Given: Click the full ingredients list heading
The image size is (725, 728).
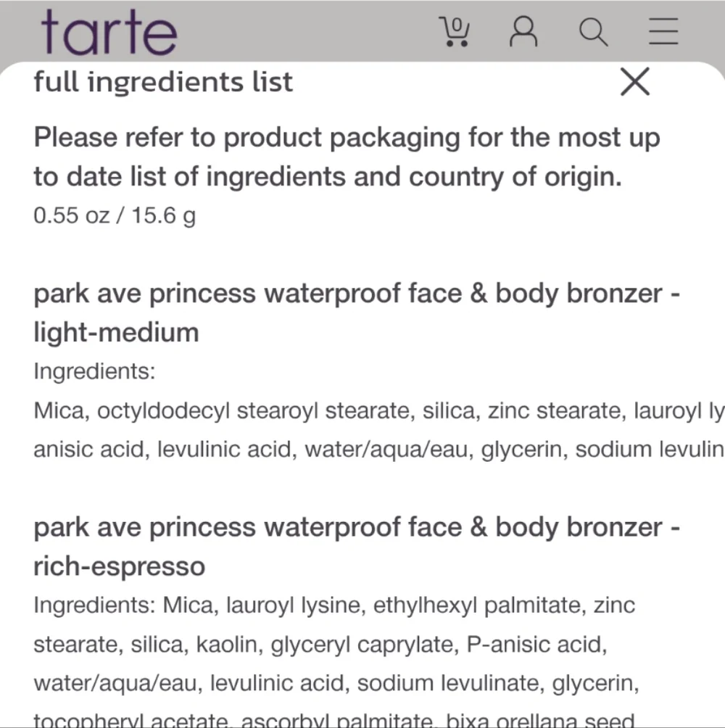Looking at the screenshot, I should pos(162,82).
